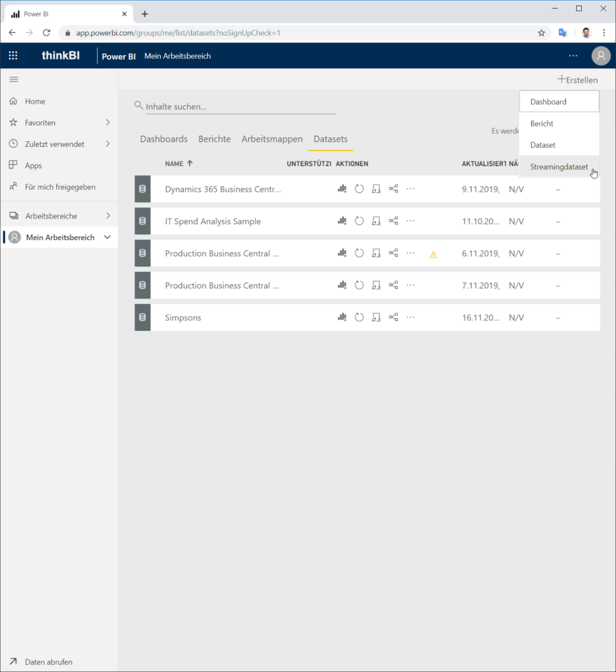Screen dimensions: 616x672
Task: Open more options for Production dataset updated 6.11.2019
Action: 411,253
